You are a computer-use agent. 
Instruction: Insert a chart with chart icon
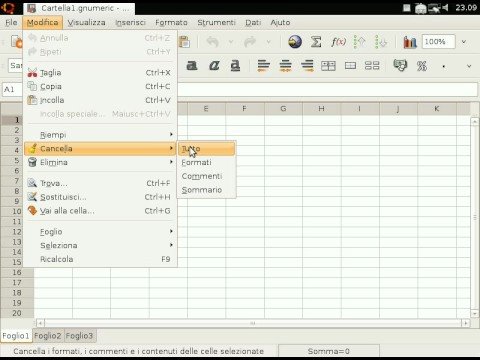410,42
